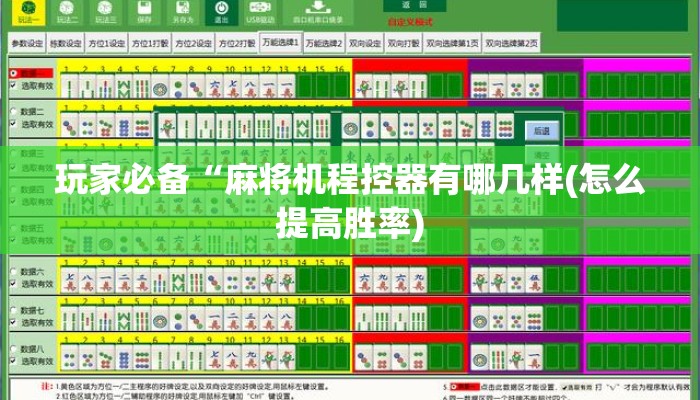Click the first tile in 数据二 yellow area
This screenshot has height=400, width=700.
pos(69,125)
